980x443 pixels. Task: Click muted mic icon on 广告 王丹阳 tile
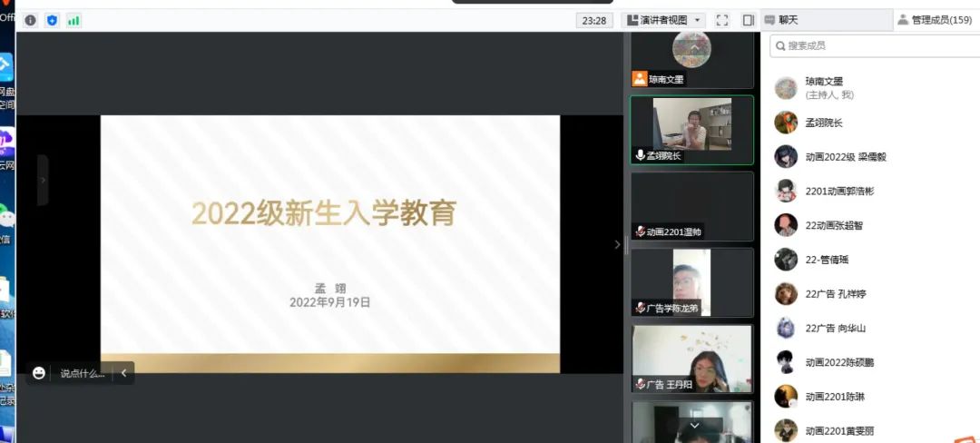(640, 384)
